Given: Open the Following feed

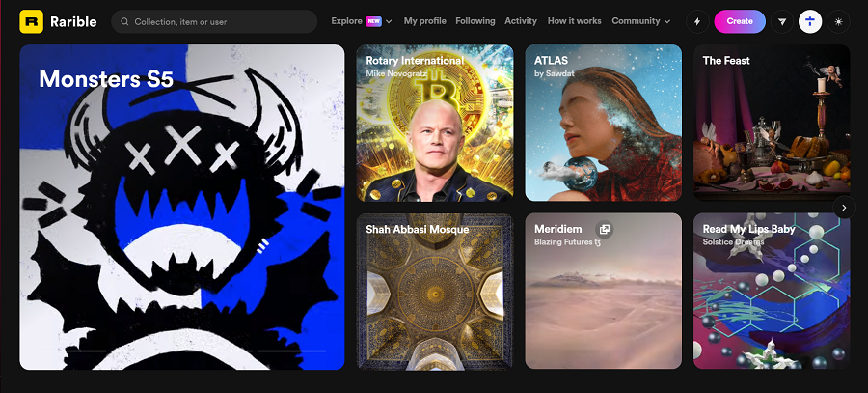Looking at the screenshot, I should click(475, 21).
